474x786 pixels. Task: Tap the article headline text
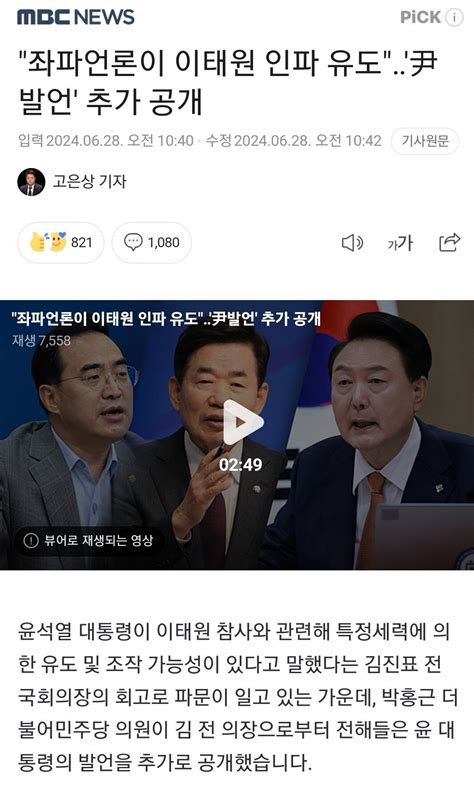(227, 83)
